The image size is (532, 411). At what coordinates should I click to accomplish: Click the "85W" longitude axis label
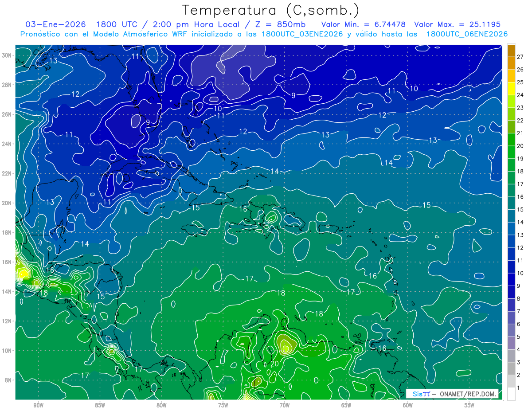(x=100, y=405)
